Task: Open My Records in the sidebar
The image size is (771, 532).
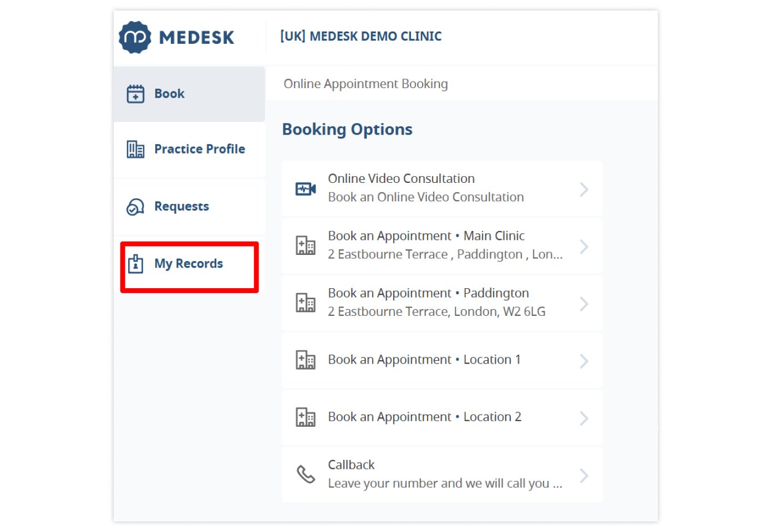Action: click(x=189, y=264)
